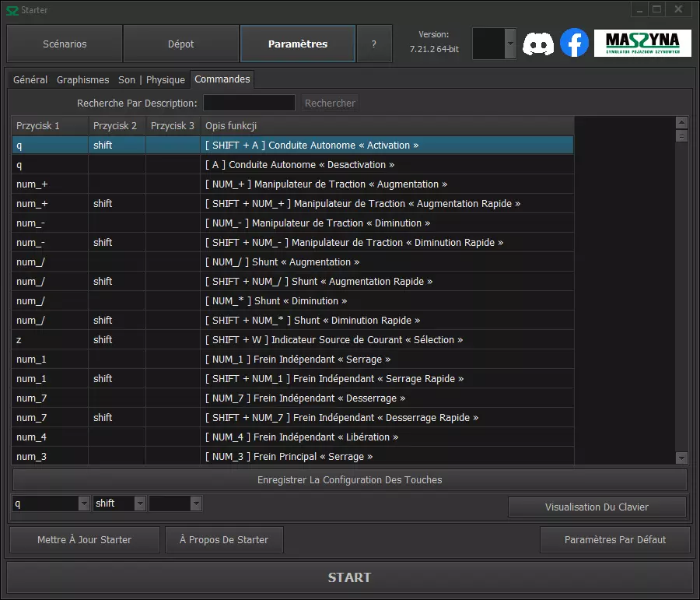Select row [ NUM_1 ] Frein Indépendant « Serrage »
The height and width of the screenshot is (600, 700).
(293, 360)
